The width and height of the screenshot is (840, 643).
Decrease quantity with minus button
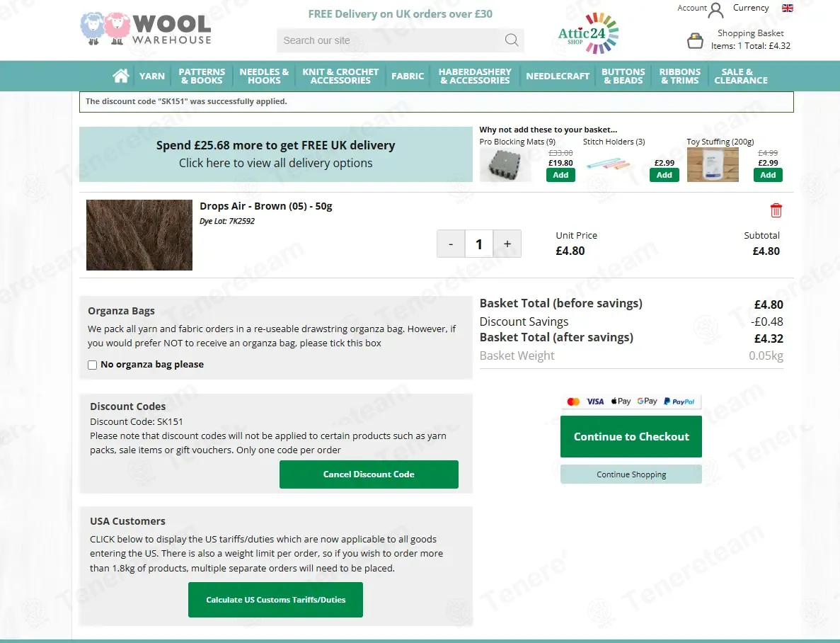451,244
